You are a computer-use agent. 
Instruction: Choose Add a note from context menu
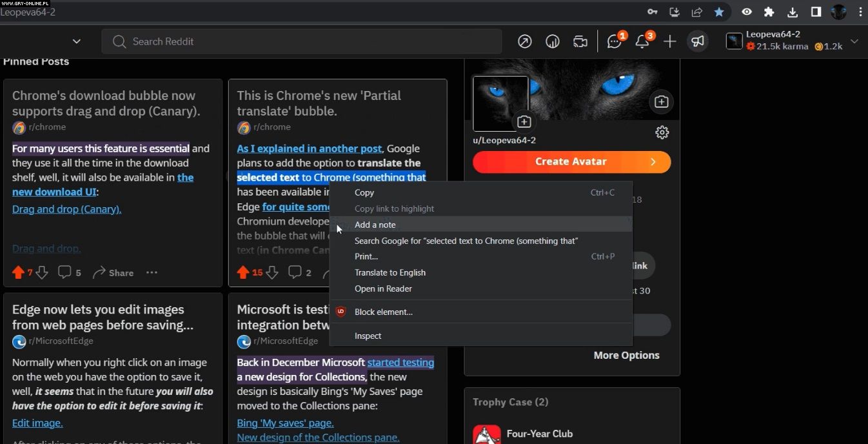tap(481, 225)
